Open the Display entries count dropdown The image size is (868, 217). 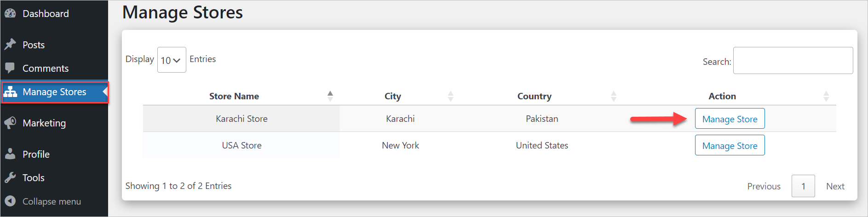click(172, 60)
